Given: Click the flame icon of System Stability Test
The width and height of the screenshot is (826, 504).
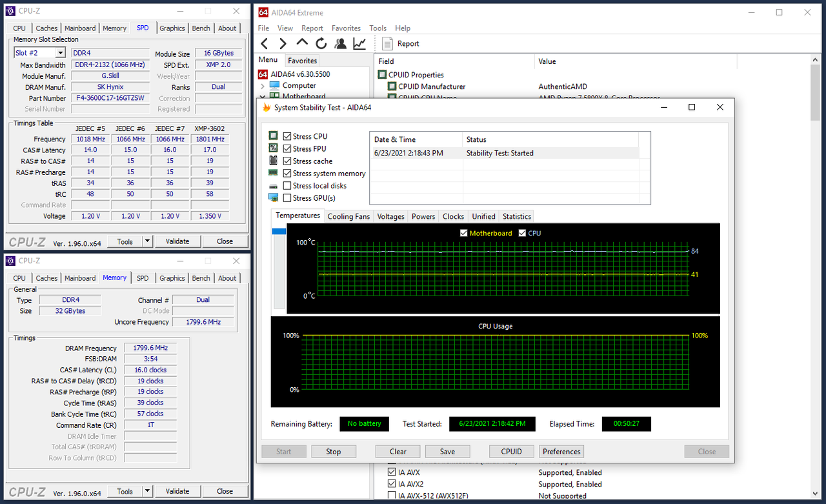Looking at the screenshot, I should (266, 107).
